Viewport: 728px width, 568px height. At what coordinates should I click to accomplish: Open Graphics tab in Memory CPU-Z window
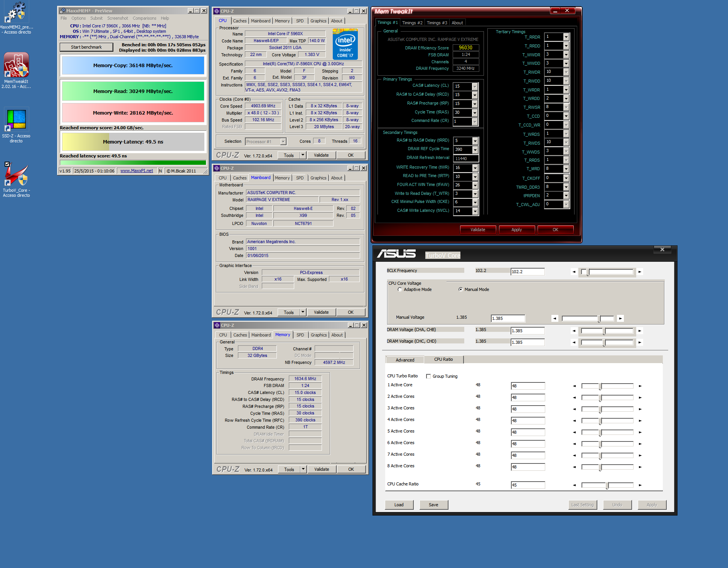319,335
